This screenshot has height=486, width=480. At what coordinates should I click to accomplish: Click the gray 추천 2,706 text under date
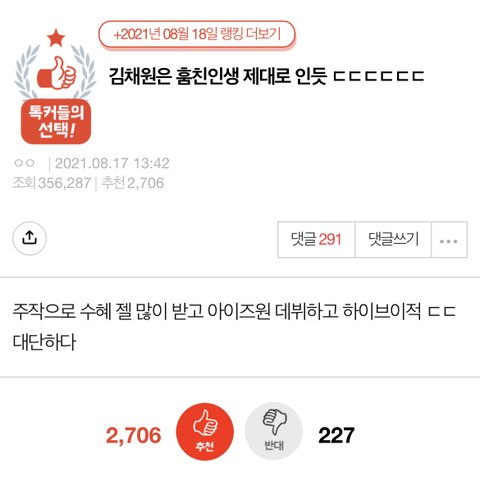point(133,183)
